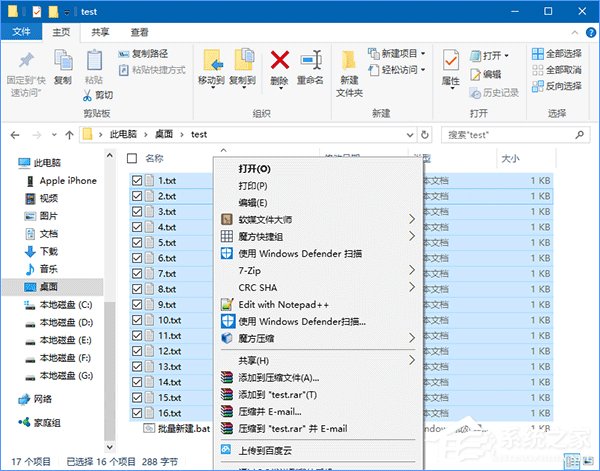The image size is (600, 471).
Task: Uncheck the checkbox for 8.txt
Action: coord(137,289)
